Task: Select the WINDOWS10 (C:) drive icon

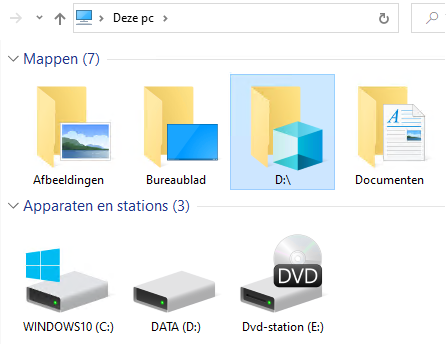Action: [x=67, y=280]
